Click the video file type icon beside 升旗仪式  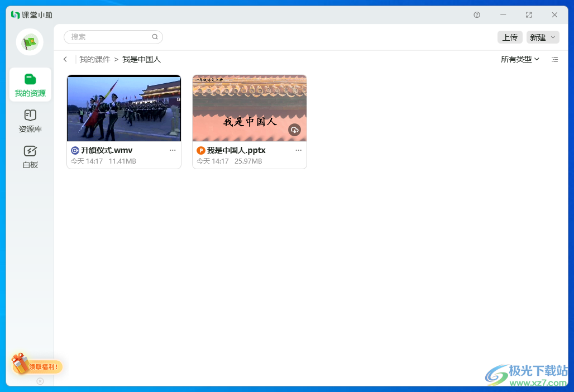pyautogui.click(x=75, y=150)
